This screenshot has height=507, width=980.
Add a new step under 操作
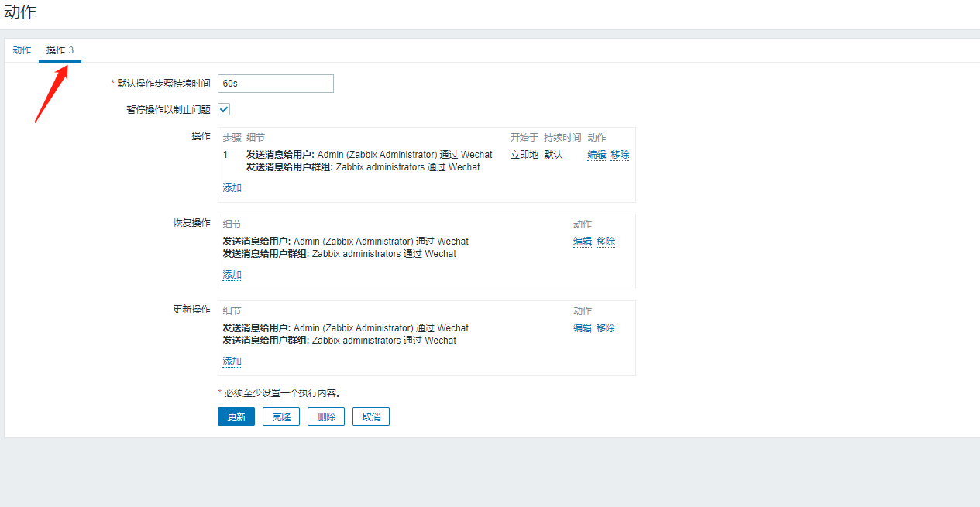[232, 188]
